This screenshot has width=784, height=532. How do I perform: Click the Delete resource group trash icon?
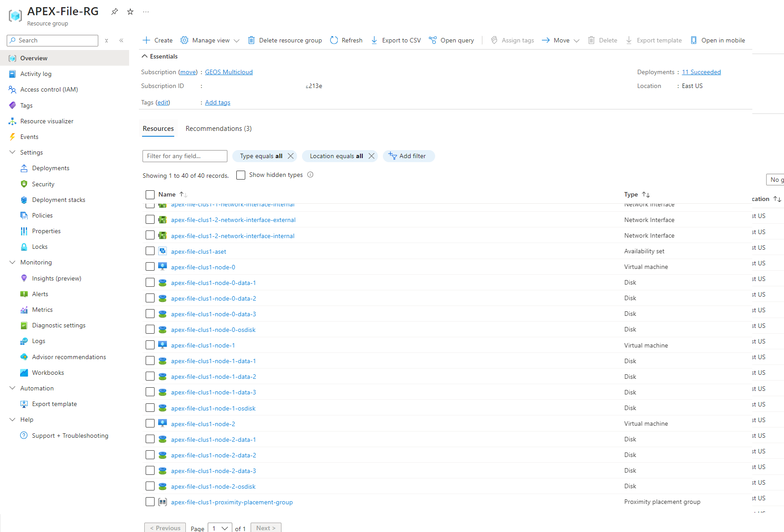coord(252,40)
